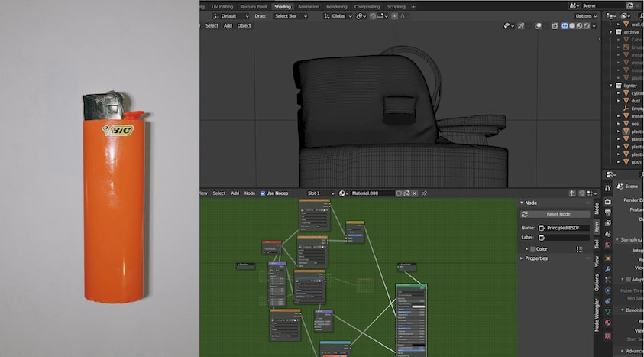Screen dimensions: 644x357
Task: Click the empty node Label field
Action: point(564,238)
